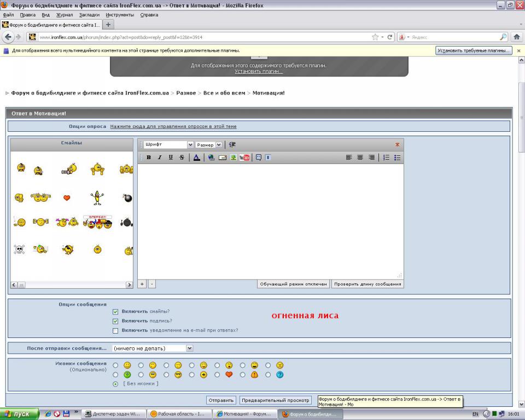The image size is (525, 420).
Task: Insert hyperlink using globe icon
Action: [x=212, y=157]
